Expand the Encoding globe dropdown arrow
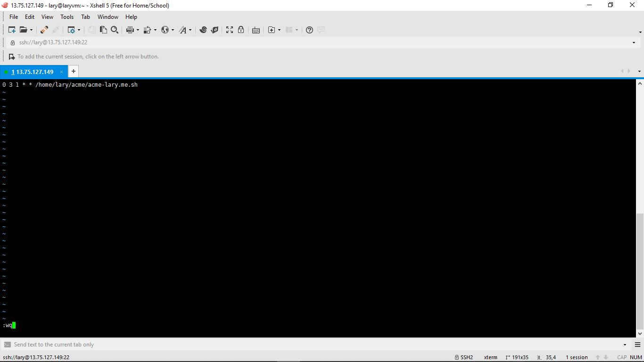 coord(173,30)
